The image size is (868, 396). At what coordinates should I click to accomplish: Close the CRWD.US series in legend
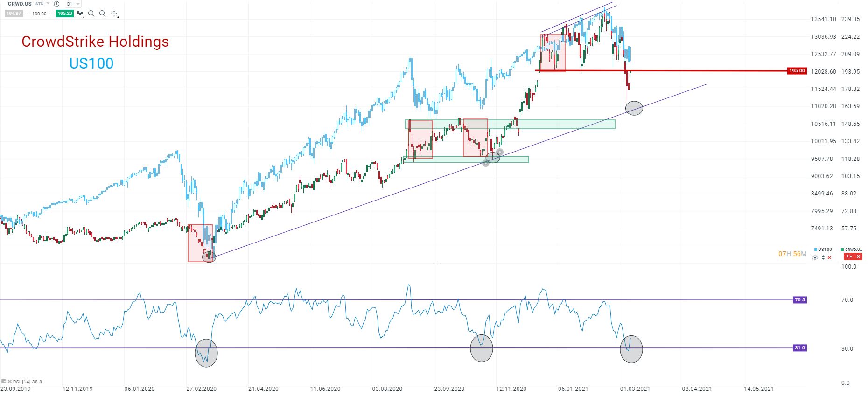[858, 257]
